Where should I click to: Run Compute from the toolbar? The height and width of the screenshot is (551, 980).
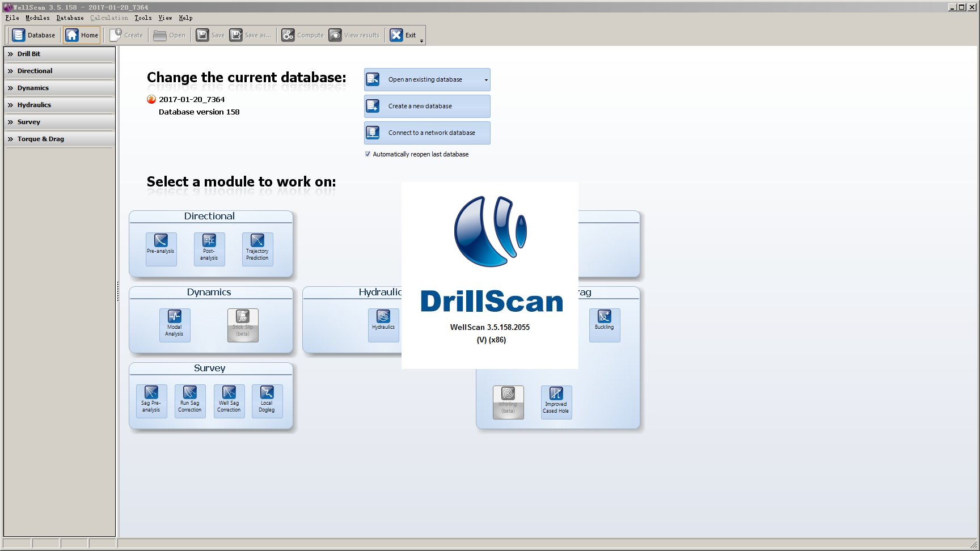[303, 35]
